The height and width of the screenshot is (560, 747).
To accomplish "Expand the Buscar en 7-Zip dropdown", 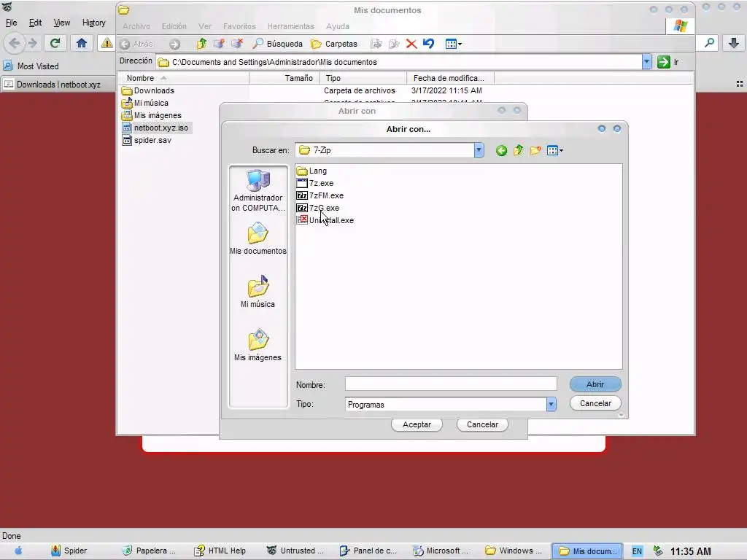I will pyautogui.click(x=479, y=150).
